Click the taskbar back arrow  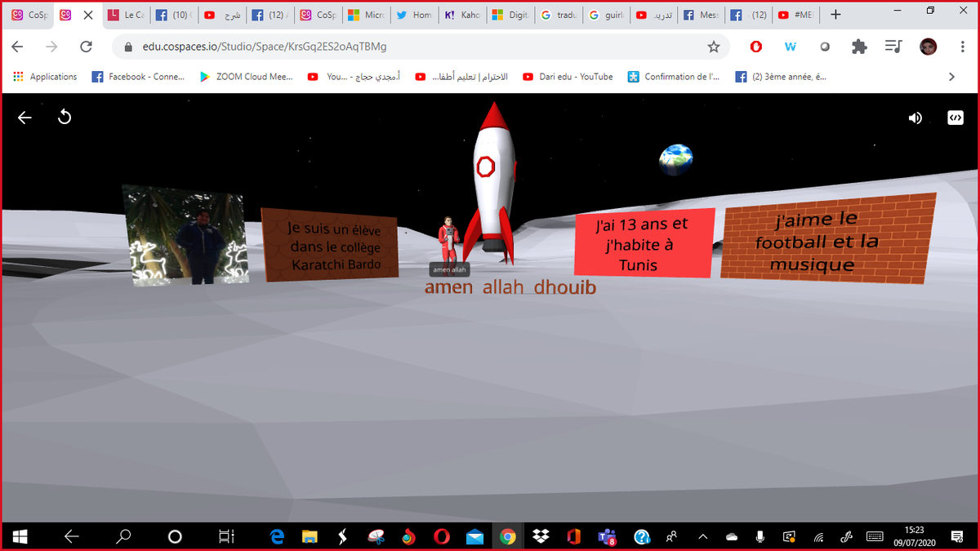(x=71, y=536)
